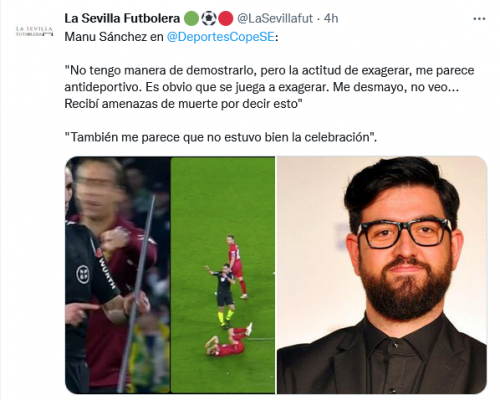Click the Würth sponsor patch on referee's sleeve
This screenshot has height=400, width=500.
point(107,272)
